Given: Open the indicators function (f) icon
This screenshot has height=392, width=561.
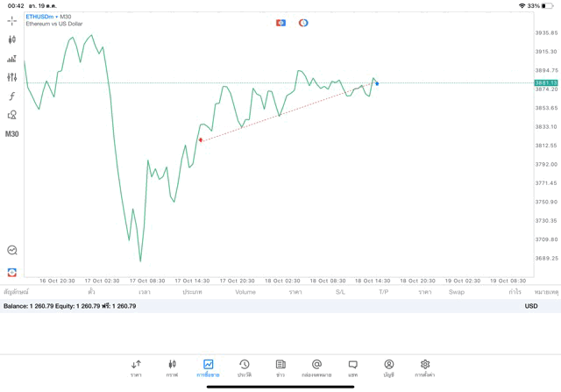Looking at the screenshot, I should pyautogui.click(x=12, y=96).
